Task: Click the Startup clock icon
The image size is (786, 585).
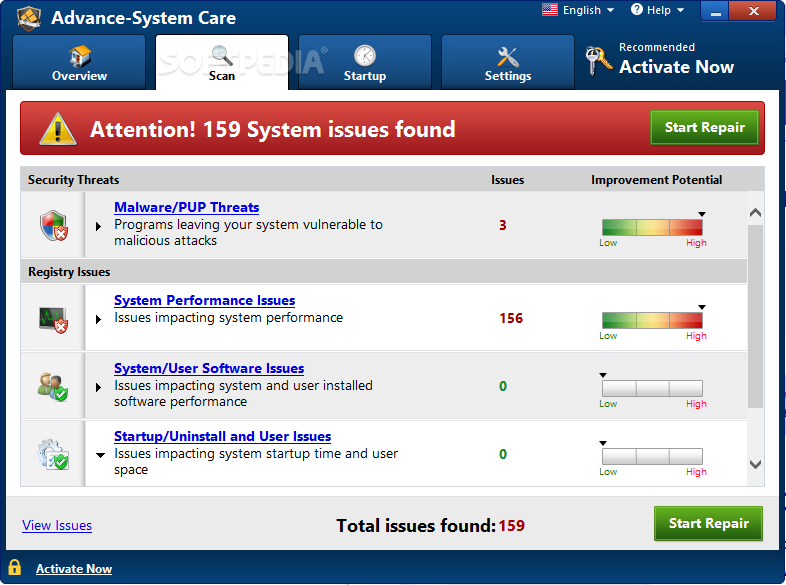Action: [364, 56]
